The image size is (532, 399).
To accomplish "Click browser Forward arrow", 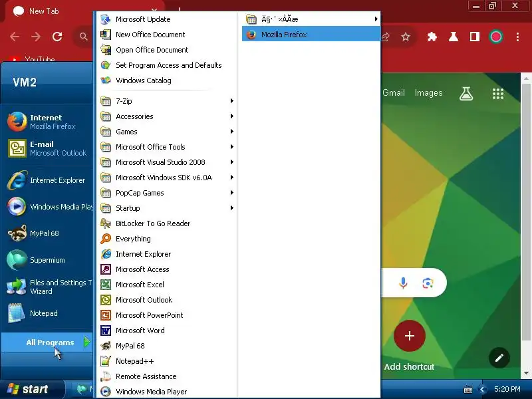I will tap(36, 37).
